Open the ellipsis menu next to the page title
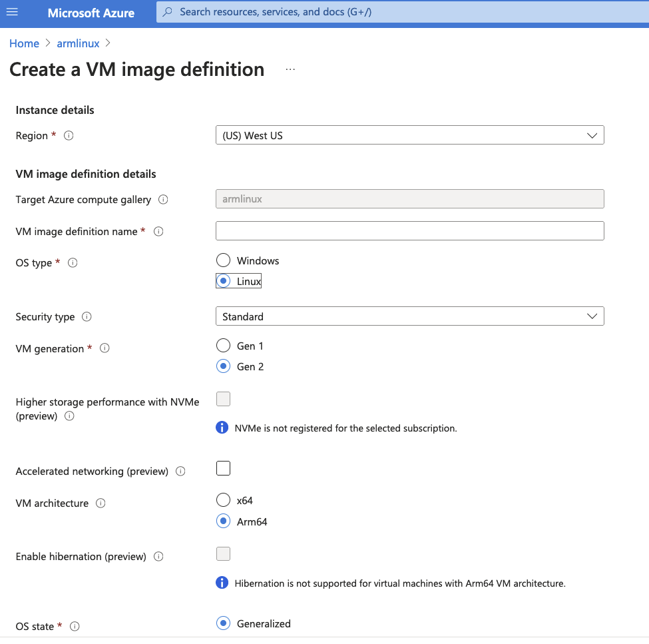 [x=290, y=68]
